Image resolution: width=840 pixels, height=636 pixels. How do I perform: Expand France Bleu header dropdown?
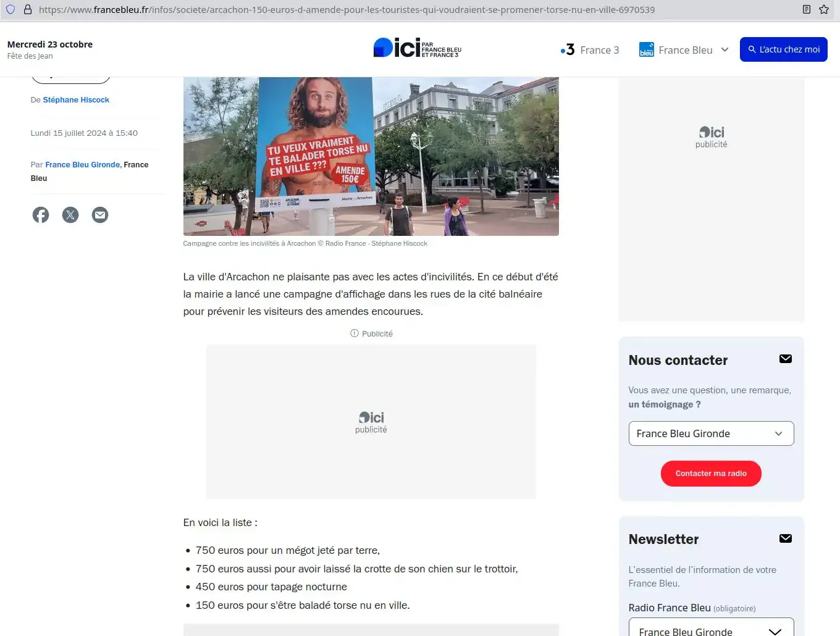point(724,50)
